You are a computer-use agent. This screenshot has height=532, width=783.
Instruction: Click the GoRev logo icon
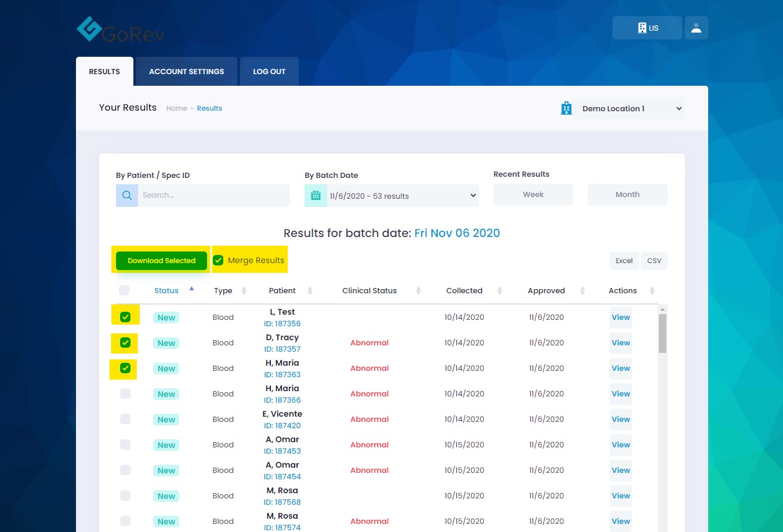point(89,29)
